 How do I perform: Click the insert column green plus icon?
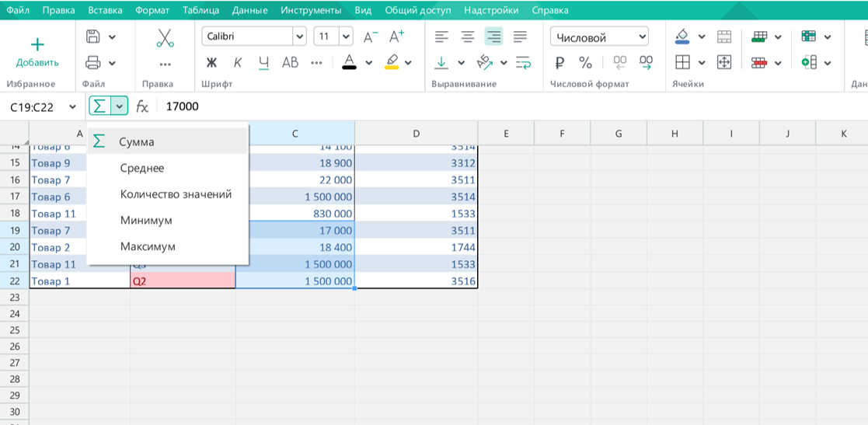coord(809,62)
